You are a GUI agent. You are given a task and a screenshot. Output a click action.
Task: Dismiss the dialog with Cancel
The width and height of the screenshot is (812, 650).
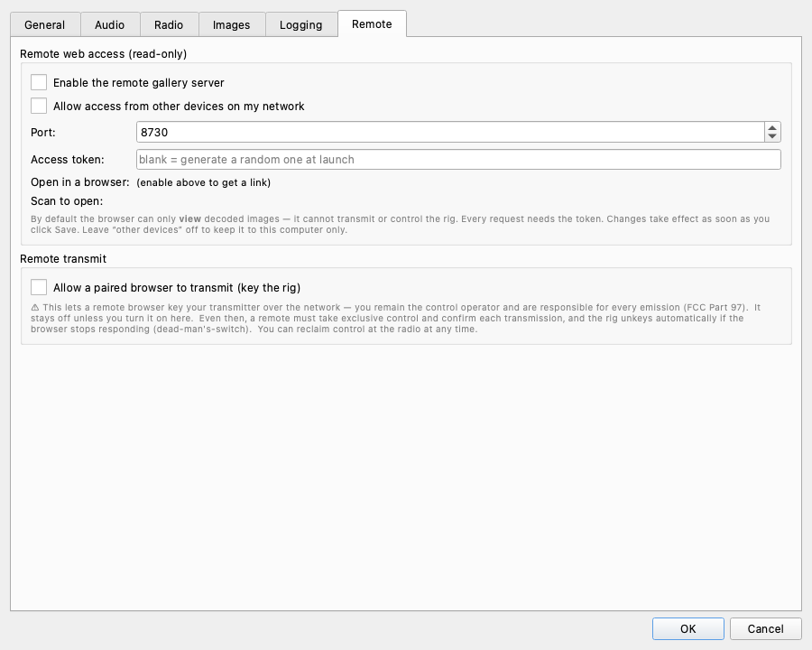[765, 628]
